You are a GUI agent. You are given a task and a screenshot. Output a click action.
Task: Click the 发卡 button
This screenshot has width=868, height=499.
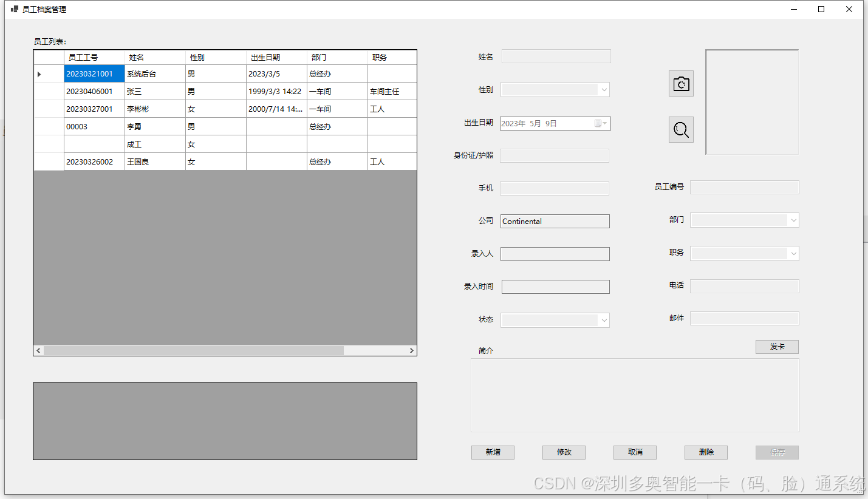pyautogui.click(x=777, y=347)
